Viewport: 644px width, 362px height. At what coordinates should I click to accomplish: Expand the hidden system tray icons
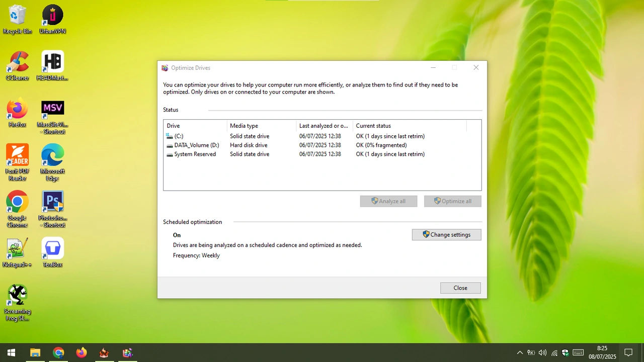[520, 352]
